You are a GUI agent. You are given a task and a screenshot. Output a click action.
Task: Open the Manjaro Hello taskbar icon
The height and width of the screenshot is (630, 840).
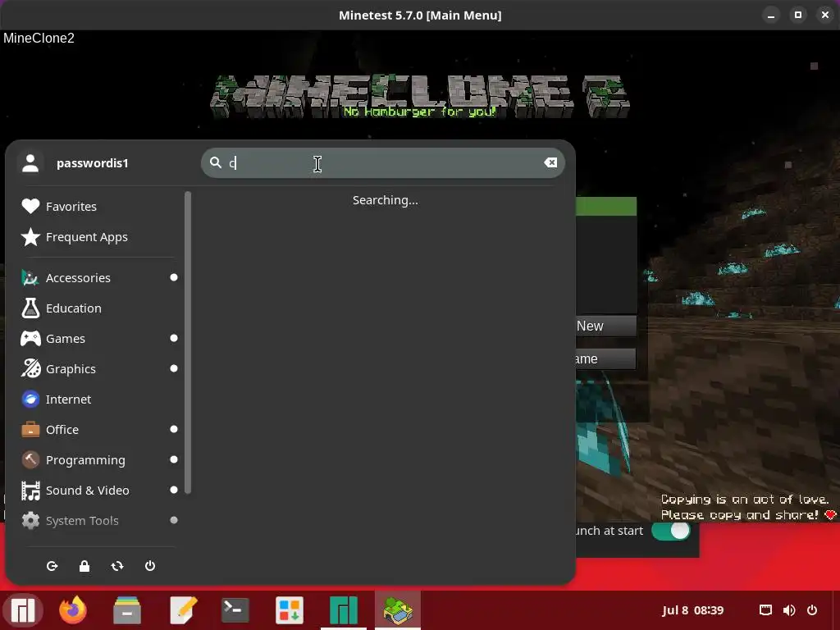tap(344, 610)
